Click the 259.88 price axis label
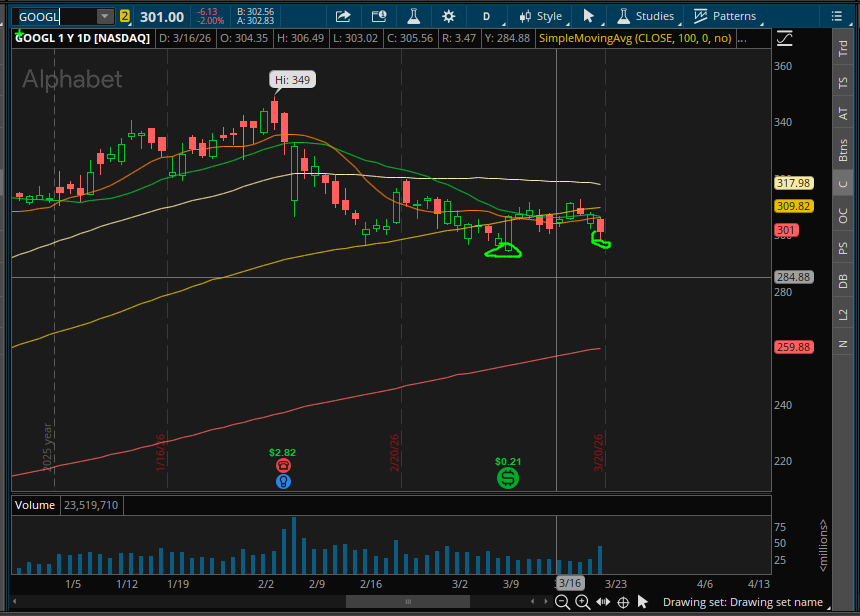The width and height of the screenshot is (860, 616). pyautogui.click(x=794, y=347)
